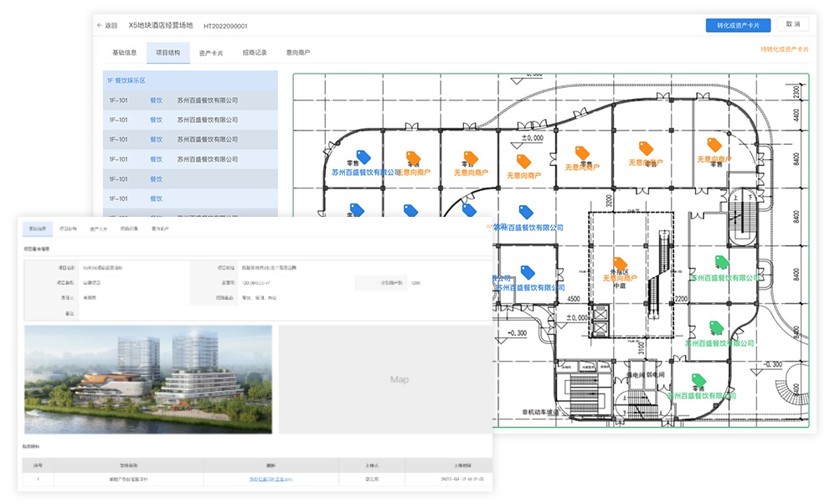
Task: Click the bottommost green tag near 弱电间
Action: point(698,379)
